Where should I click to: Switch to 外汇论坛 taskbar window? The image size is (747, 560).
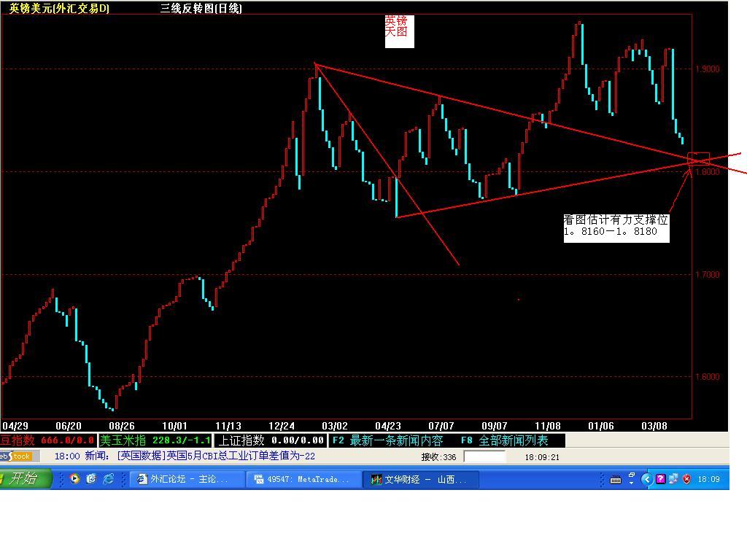(187, 479)
